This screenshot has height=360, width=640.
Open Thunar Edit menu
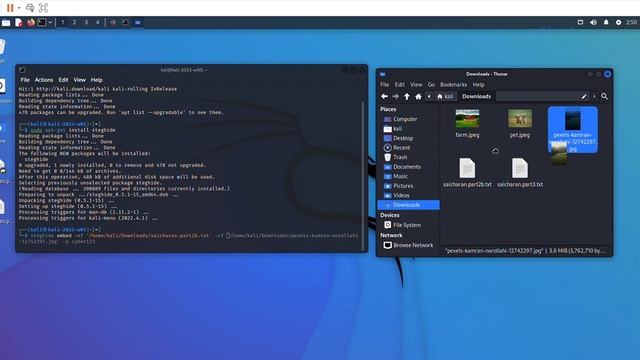[x=400, y=84]
